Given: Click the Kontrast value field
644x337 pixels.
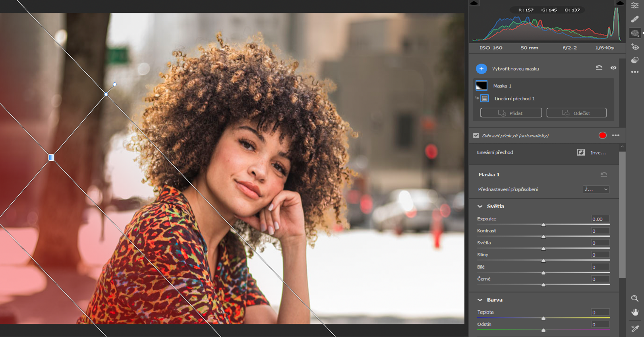Looking at the screenshot, I should coord(600,231).
